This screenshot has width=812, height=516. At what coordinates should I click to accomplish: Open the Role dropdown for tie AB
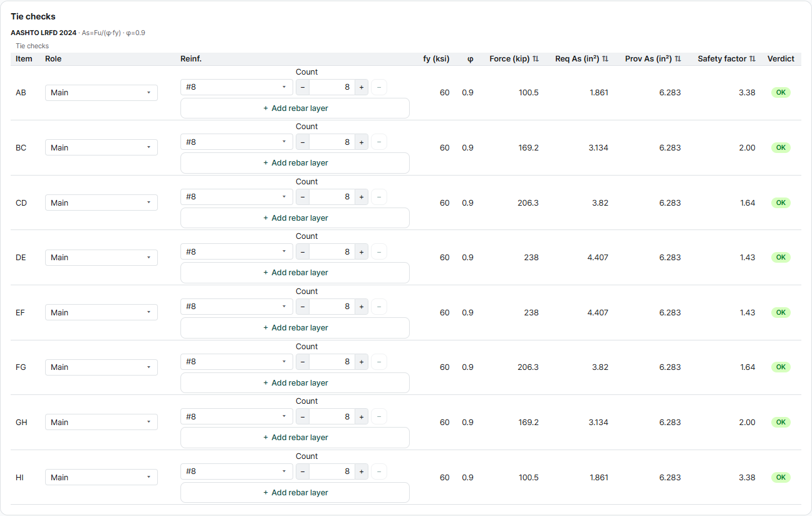coord(101,93)
